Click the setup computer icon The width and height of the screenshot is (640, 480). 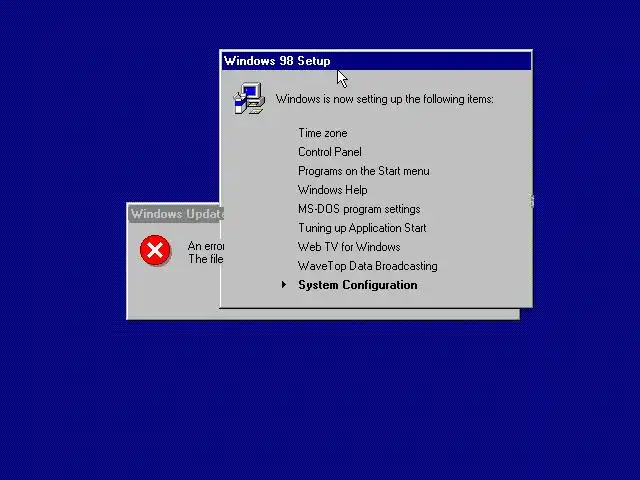(x=249, y=98)
